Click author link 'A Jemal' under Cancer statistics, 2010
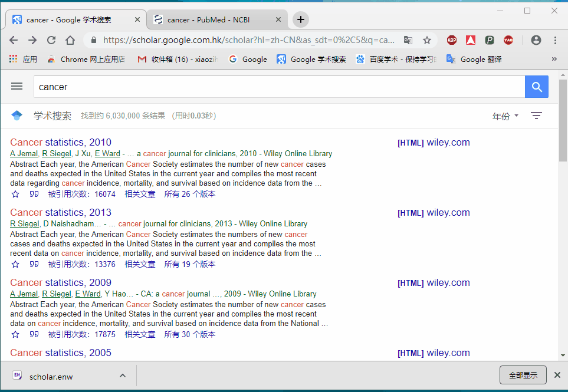 pyautogui.click(x=24, y=153)
